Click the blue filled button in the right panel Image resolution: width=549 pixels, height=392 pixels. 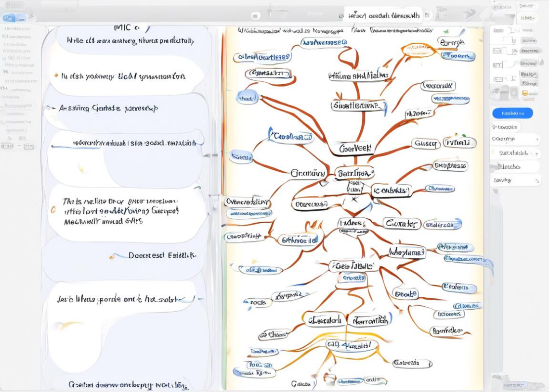(x=512, y=114)
